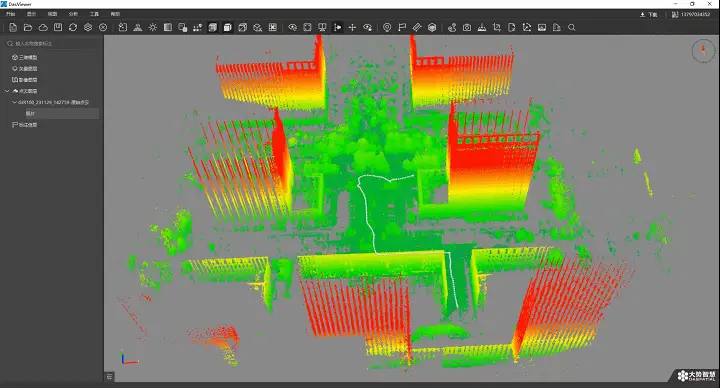720x388 pixels.
Task: Open the 帮助 menu
Action: point(115,14)
